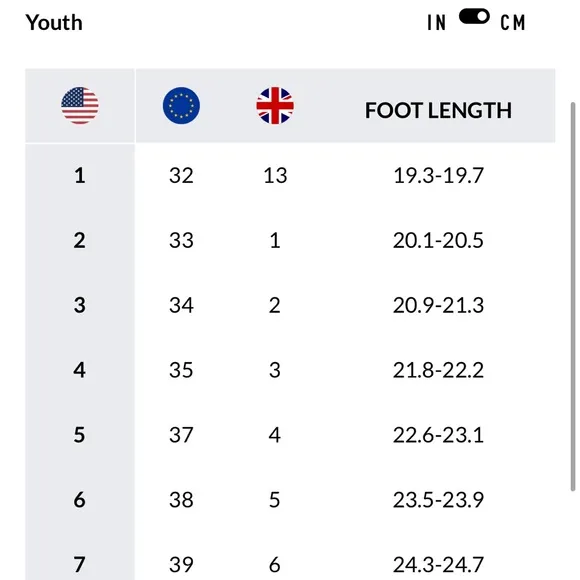Click the EU flag icon
Screen dimensions: 580x580
pyautogui.click(x=181, y=106)
